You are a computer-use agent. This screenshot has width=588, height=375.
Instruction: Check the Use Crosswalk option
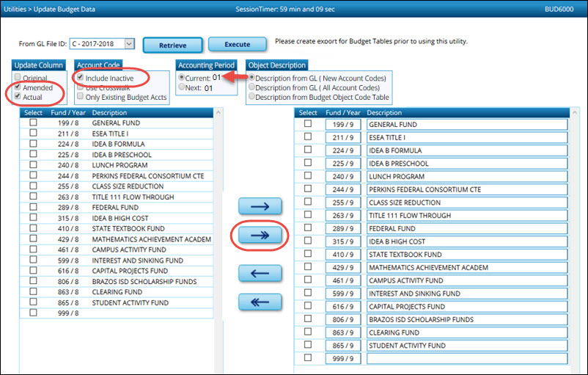pos(80,87)
